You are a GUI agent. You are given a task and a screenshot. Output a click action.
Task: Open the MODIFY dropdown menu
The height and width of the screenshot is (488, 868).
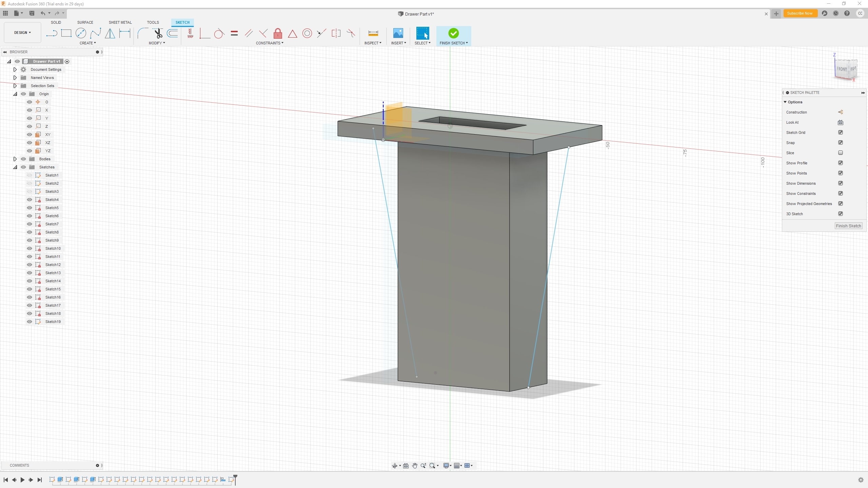click(157, 43)
